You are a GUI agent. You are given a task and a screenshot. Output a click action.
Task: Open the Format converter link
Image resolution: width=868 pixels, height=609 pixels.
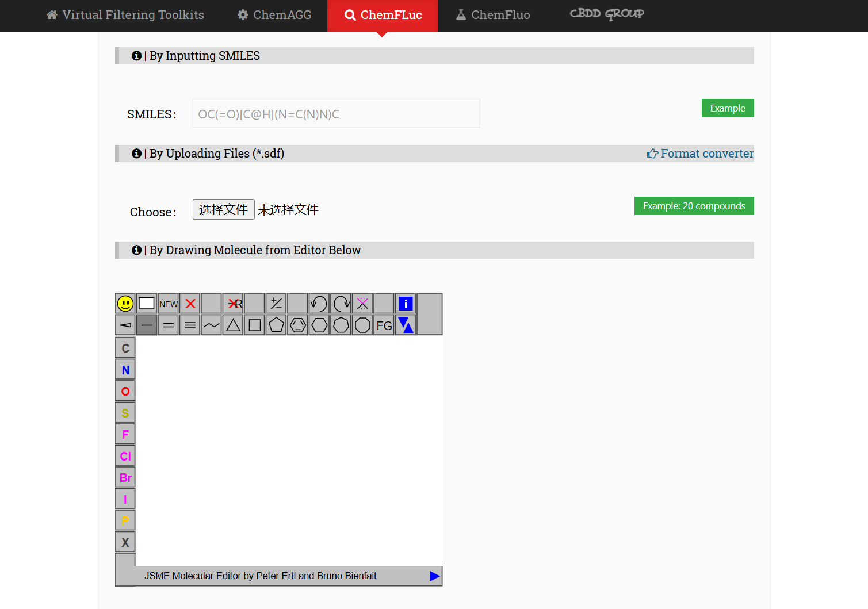pyautogui.click(x=700, y=154)
